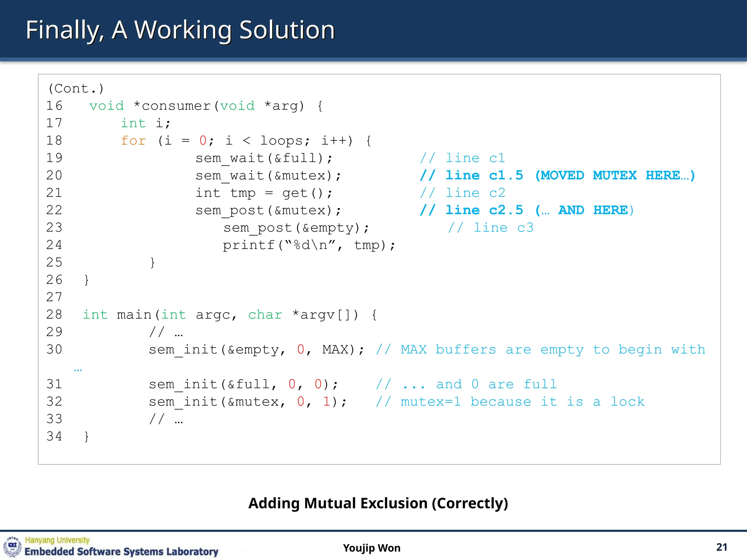Click 'Embedded Software Systems Laboratory' footer text
Viewport: 747px width, 560px height.
[x=121, y=552]
